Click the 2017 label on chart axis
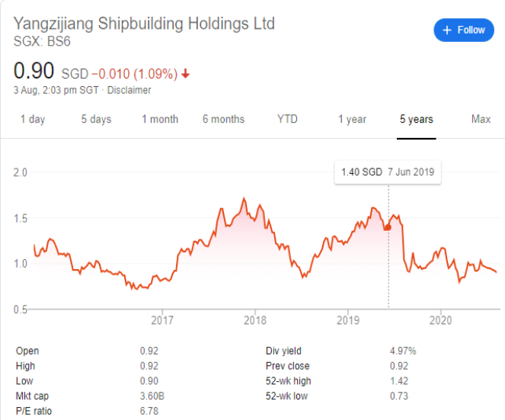Screen dimensions: 505x420 [x=162, y=320]
